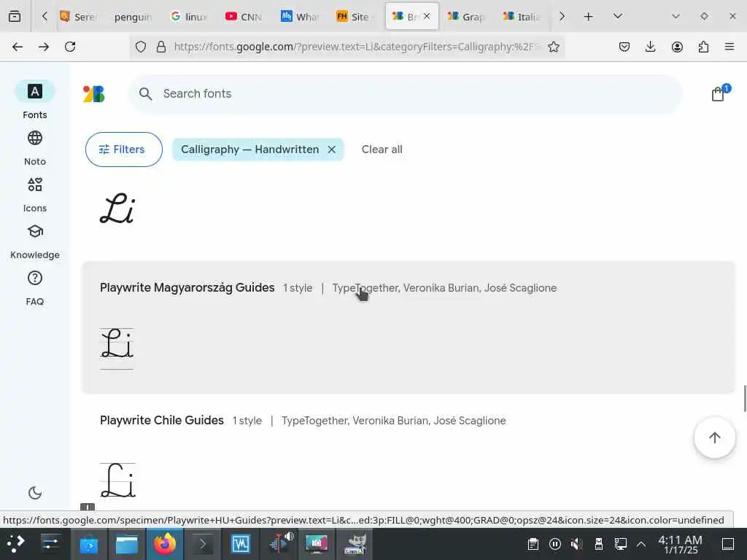
Task: Expand the system tray hidden icons
Action: point(641,544)
